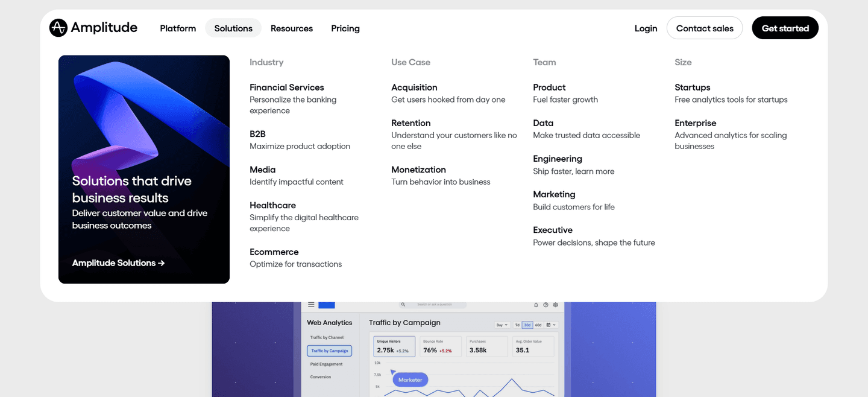Click the 'Use Case' column heading

tap(410, 62)
